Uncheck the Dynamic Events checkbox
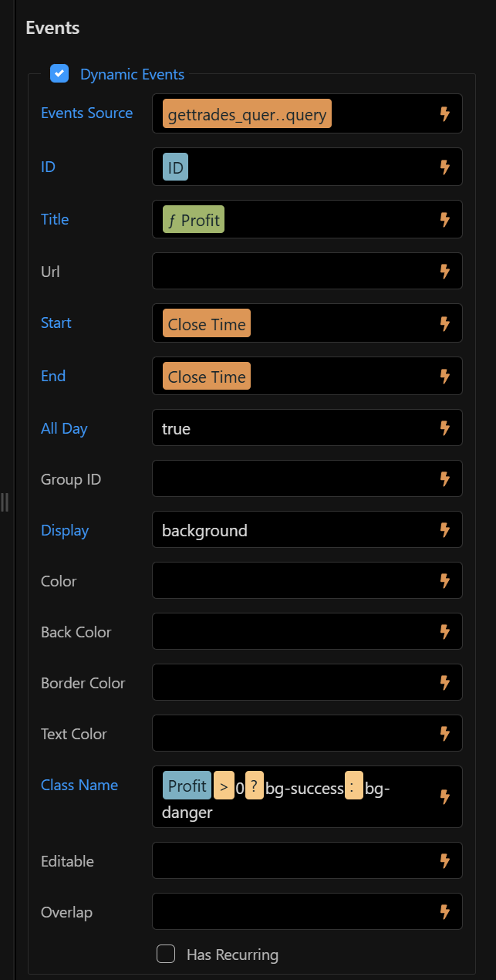 click(x=59, y=73)
